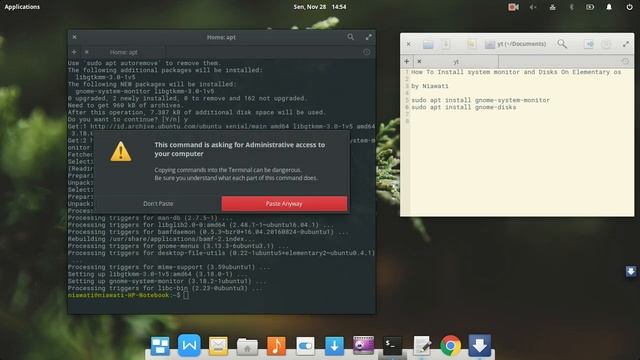Open the text editor settings gear
640x360 pixels.
606,44
